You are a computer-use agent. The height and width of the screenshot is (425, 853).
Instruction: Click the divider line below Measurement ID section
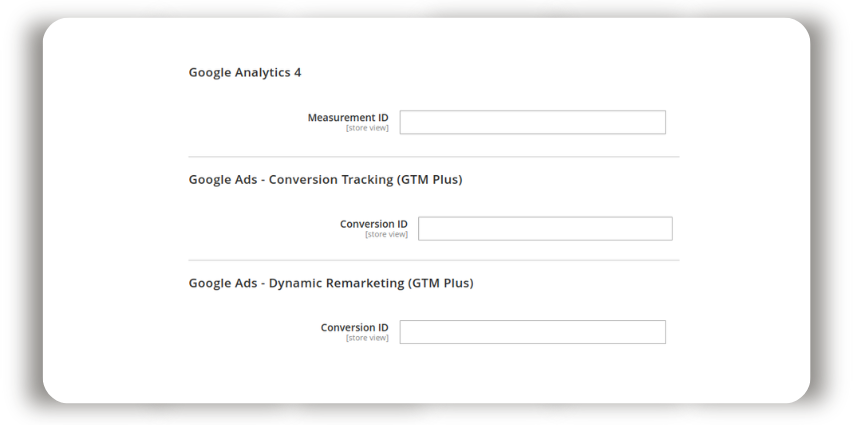[x=434, y=157]
